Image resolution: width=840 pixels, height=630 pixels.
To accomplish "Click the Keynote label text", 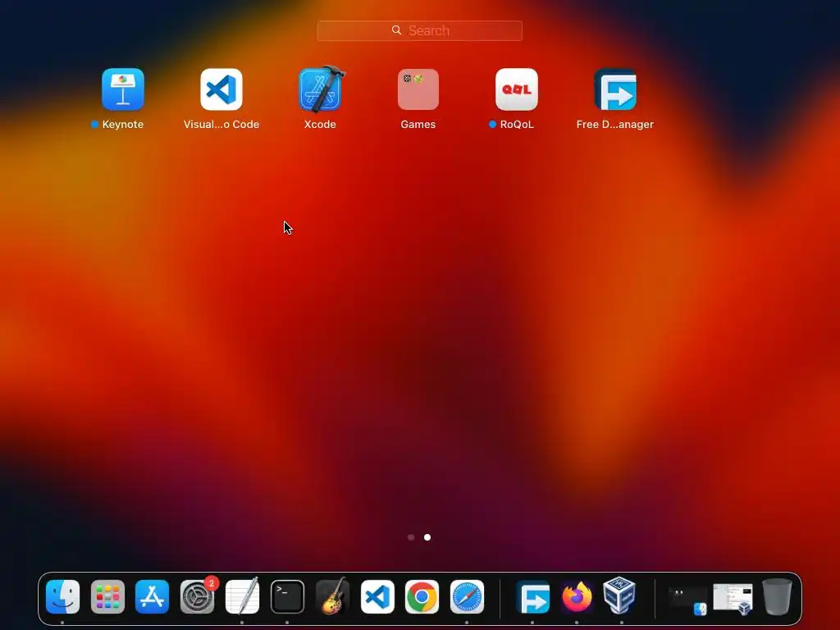I will [x=123, y=125].
